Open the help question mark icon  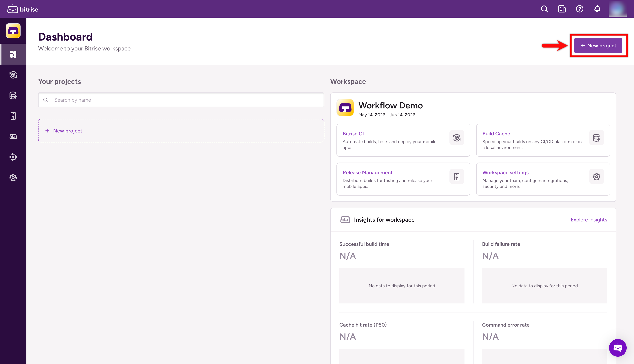click(x=580, y=9)
